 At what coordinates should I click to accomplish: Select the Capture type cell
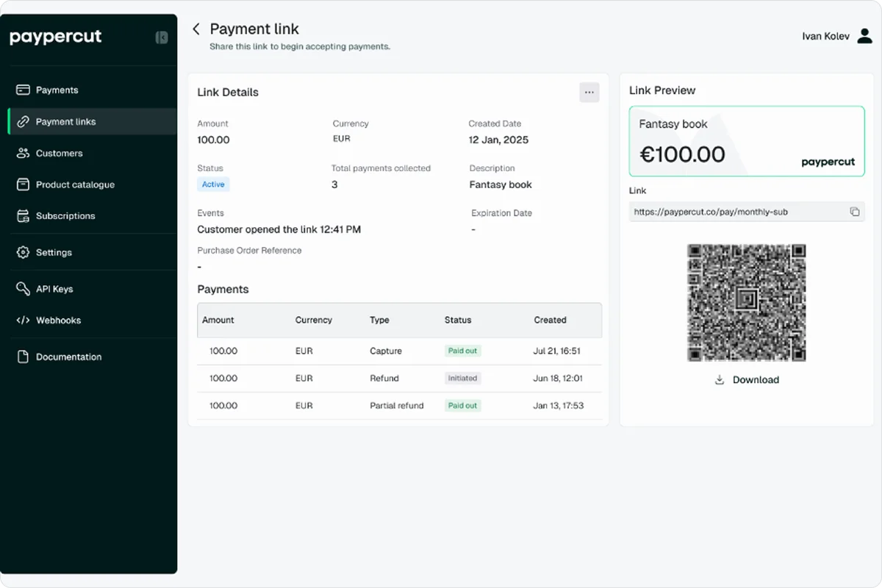click(x=386, y=351)
